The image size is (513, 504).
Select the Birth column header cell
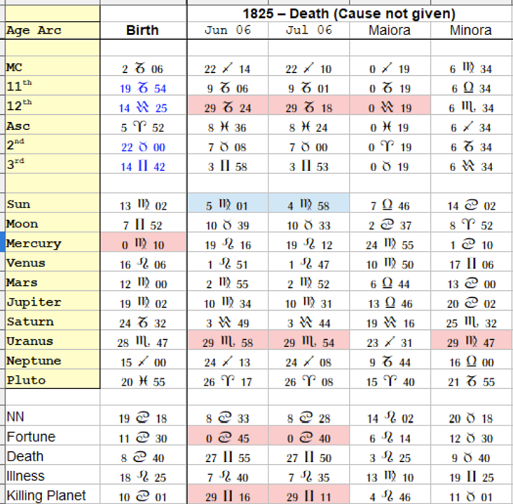[143, 30]
